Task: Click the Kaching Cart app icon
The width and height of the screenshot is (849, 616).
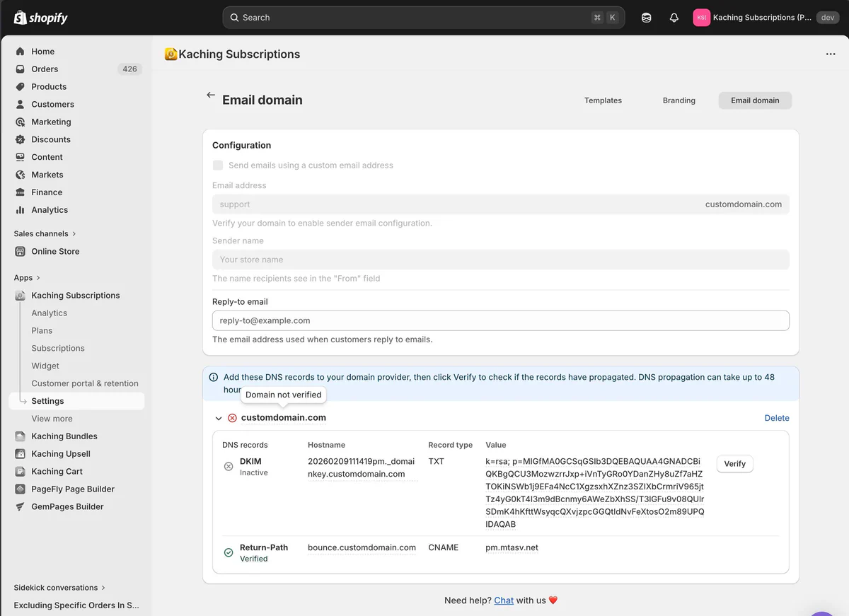Action: tap(20, 472)
